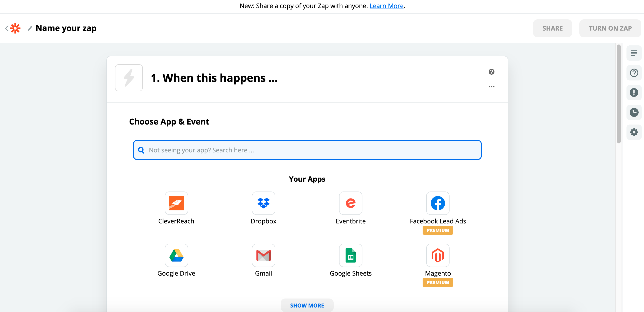The width and height of the screenshot is (644, 312).
Task: Select the Magento app icon
Action: [x=437, y=255]
